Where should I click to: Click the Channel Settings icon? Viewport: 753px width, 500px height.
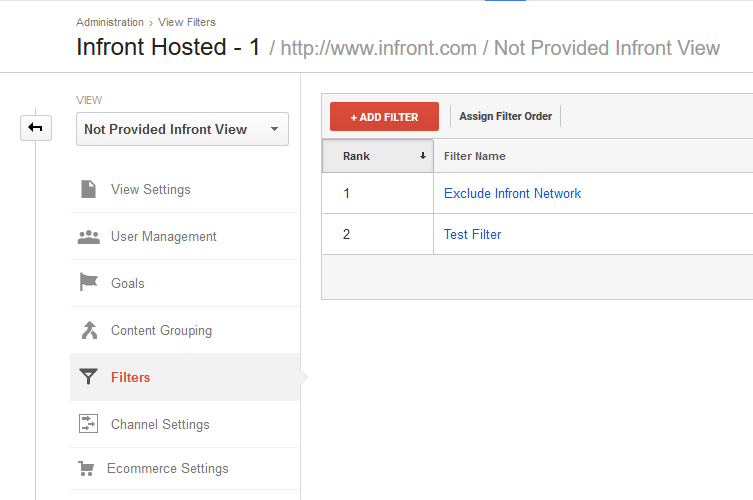pos(88,424)
